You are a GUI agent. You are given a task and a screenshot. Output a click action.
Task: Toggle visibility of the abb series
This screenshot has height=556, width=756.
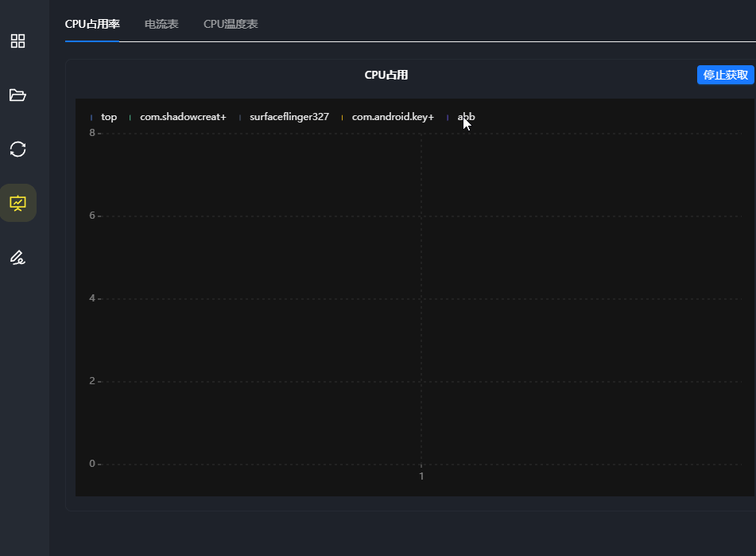pos(466,116)
